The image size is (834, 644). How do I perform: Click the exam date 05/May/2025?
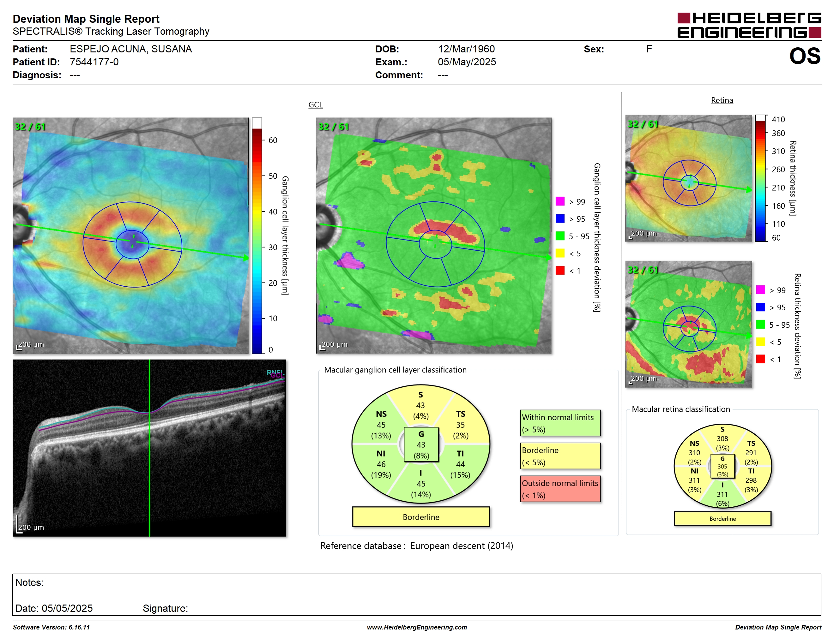pos(467,62)
